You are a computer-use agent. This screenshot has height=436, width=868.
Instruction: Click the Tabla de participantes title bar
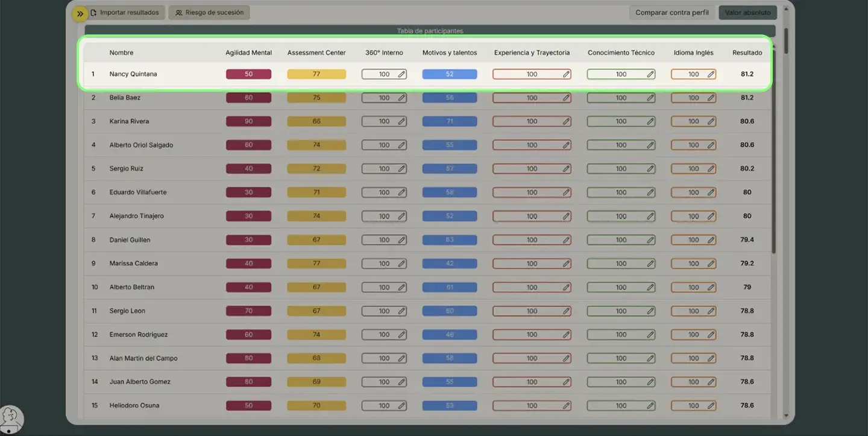click(430, 31)
